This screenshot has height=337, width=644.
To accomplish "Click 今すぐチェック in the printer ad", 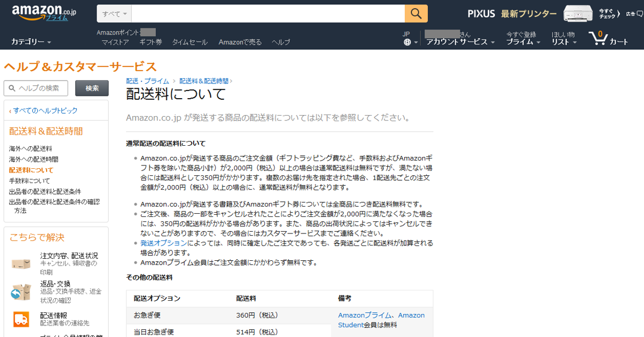I will pos(609,14).
